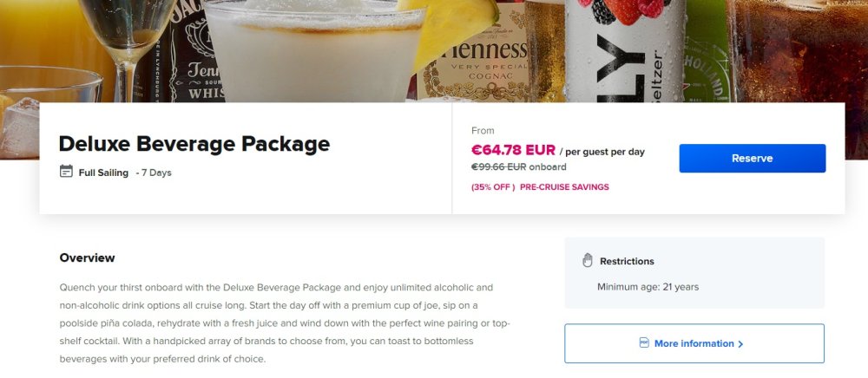Viewport: 868px width, 378px height.
Task: Click the calendar icon beside Full Sailing
Action: point(66,172)
